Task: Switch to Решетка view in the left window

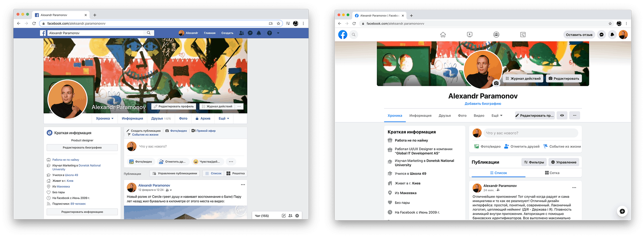Action: coord(236,173)
